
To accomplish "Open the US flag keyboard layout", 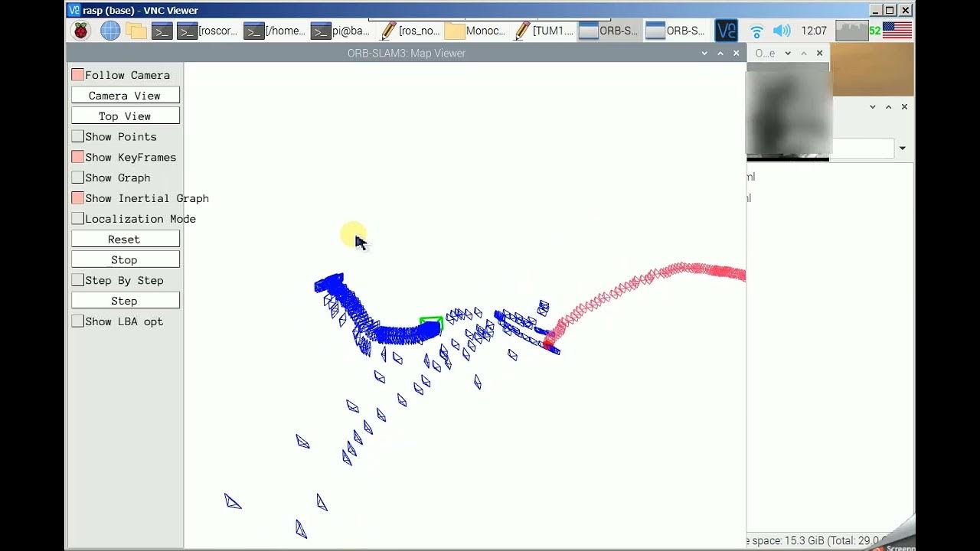I will point(897,31).
